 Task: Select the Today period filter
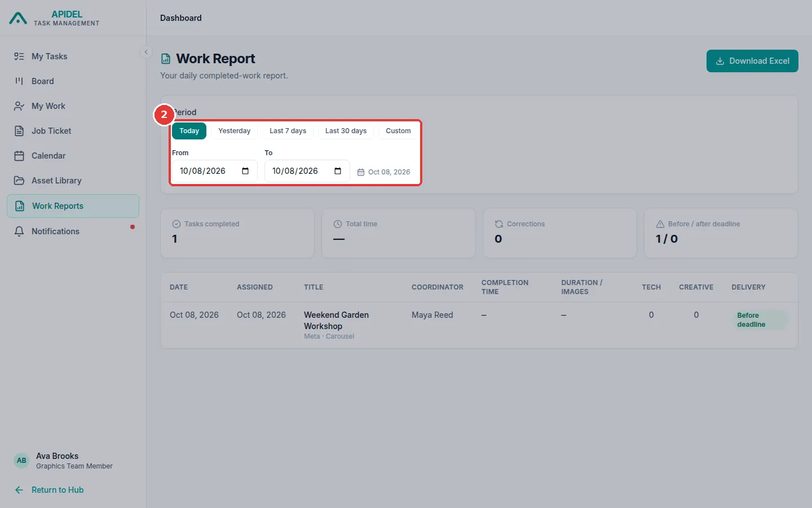coord(189,131)
